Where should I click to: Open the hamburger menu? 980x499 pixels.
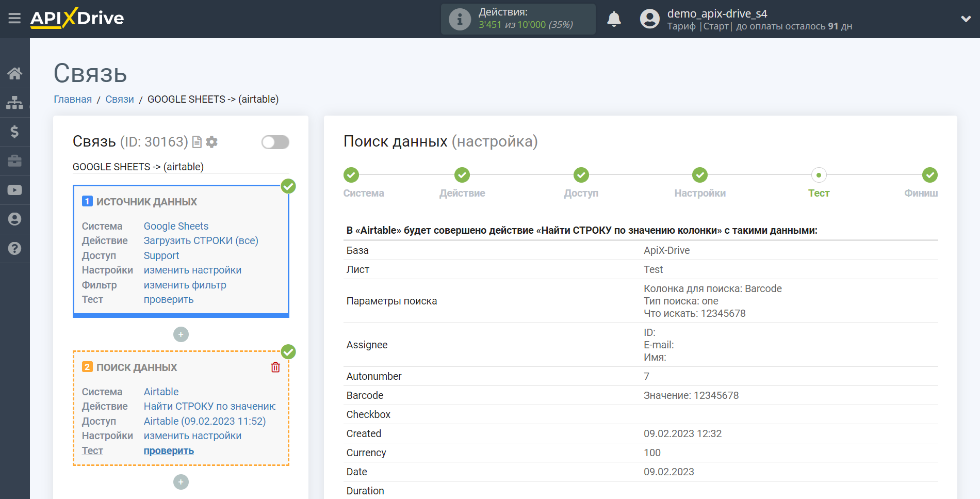[14, 19]
